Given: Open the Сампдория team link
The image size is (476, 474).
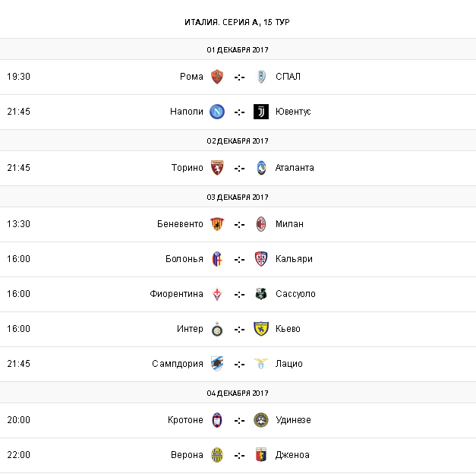Looking at the screenshot, I should [178, 364].
